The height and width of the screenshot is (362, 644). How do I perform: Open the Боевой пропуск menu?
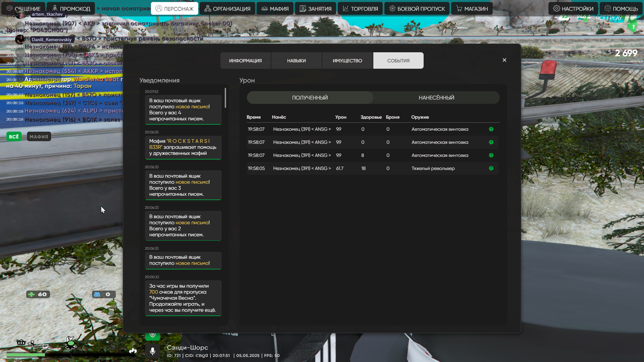pyautogui.click(x=417, y=9)
